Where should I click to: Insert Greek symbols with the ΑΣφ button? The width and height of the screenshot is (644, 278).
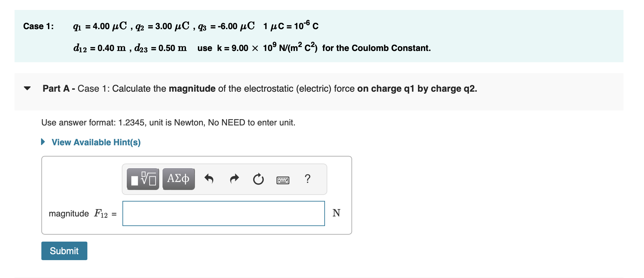coord(178,179)
